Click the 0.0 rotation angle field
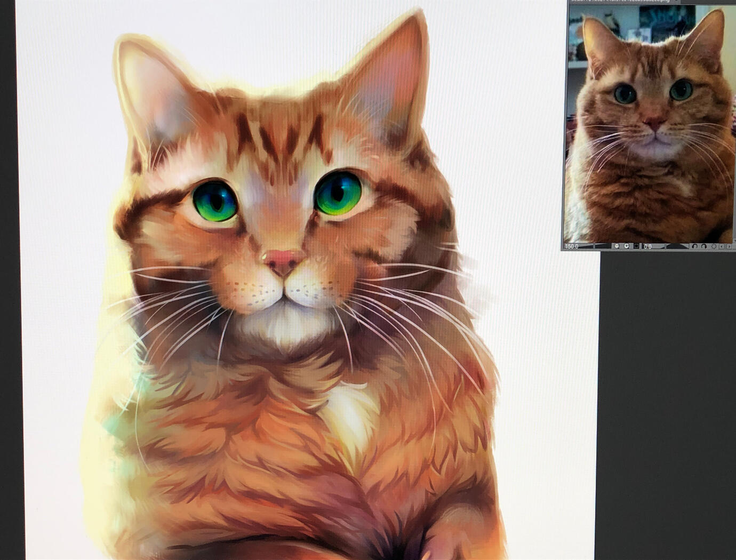This screenshot has height=560, width=736. pos(647,247)
